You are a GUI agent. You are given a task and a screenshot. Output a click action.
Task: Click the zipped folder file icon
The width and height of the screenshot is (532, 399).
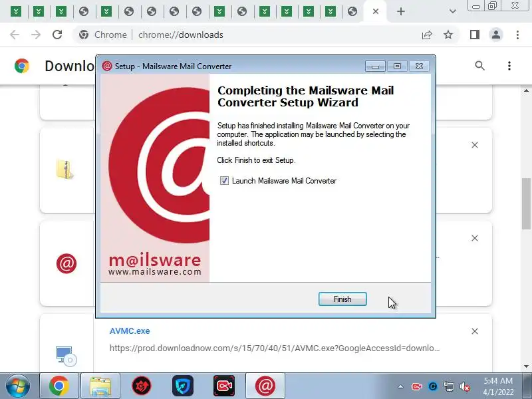[65, 170]
